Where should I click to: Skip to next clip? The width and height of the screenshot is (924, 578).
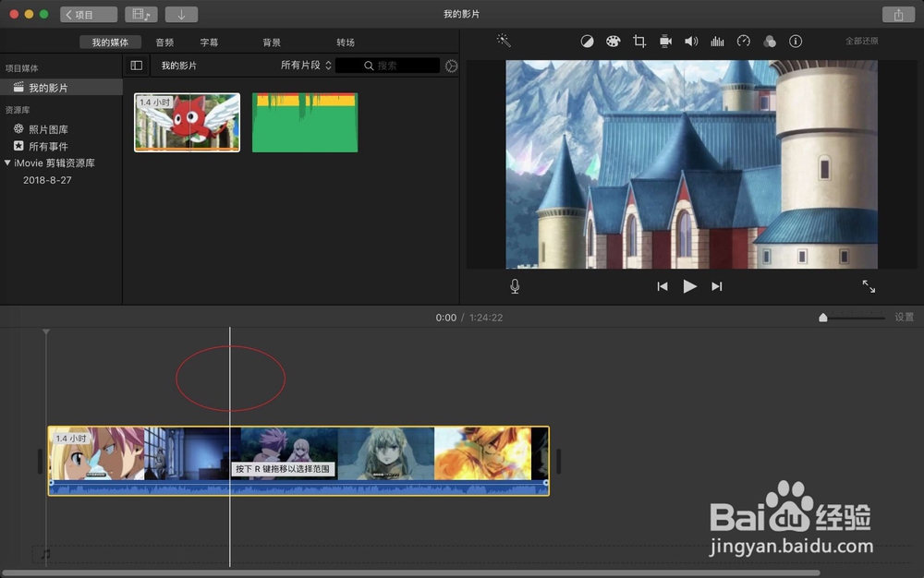717,286
